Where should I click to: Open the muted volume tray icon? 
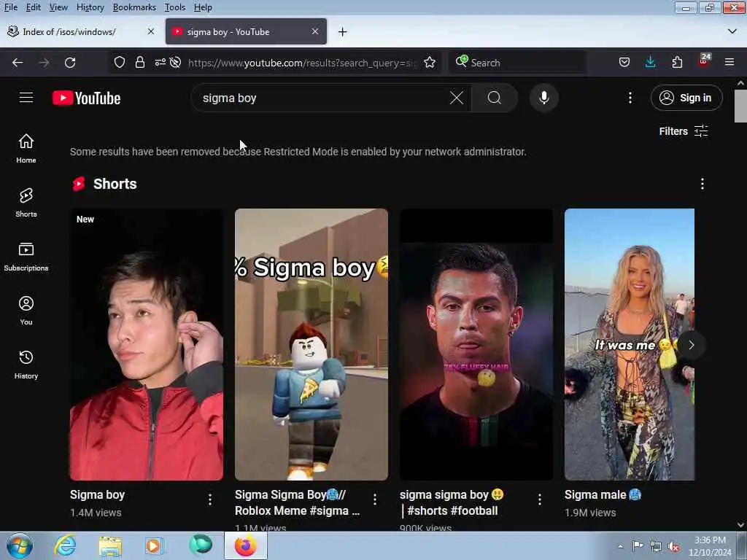click(673, 547)
